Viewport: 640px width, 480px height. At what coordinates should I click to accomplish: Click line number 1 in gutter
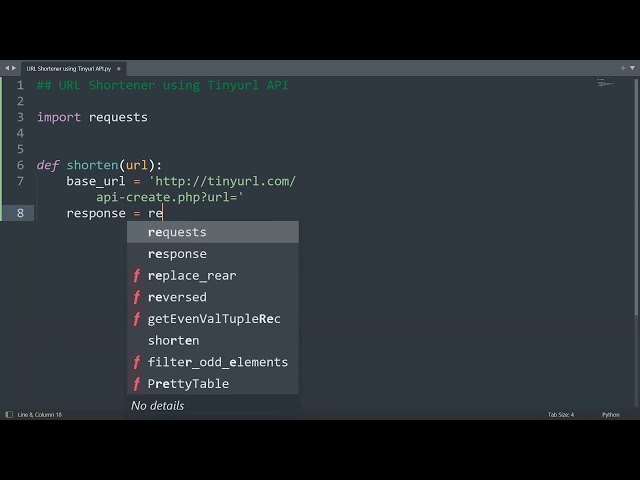tap(20, 85)
